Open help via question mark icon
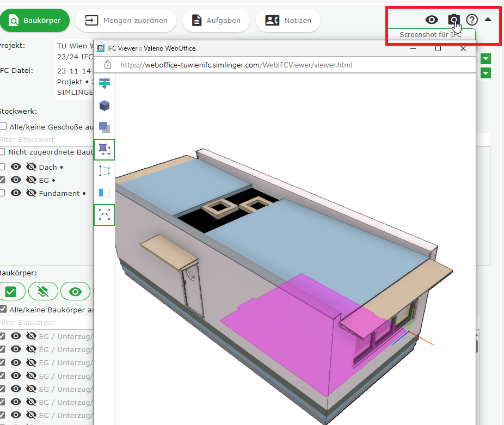 pos(472,20)
